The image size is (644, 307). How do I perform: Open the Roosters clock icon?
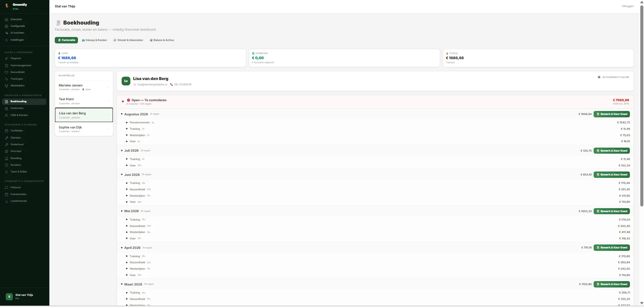[x=6, y=165]
